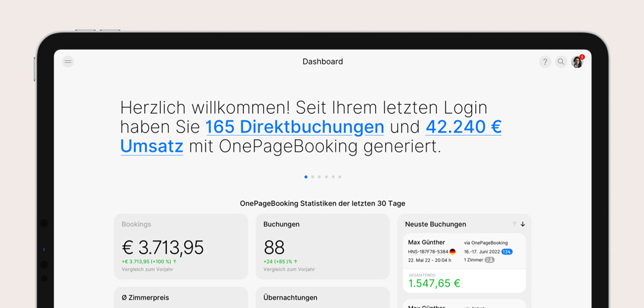Image resolution: width=644 pixels, height=308 pixels.
Task: Click the help question mark icon
Action: pos(545,62)
